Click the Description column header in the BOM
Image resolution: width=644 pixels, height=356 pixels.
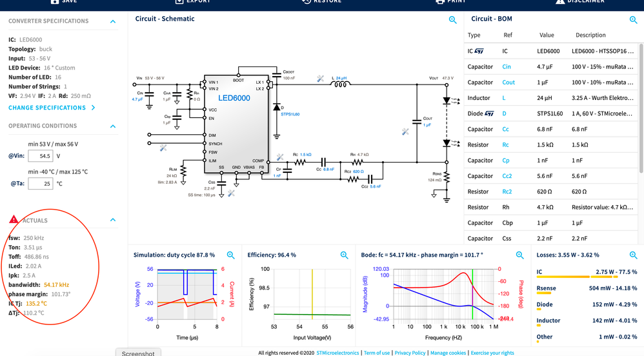(x=590, y=35)
